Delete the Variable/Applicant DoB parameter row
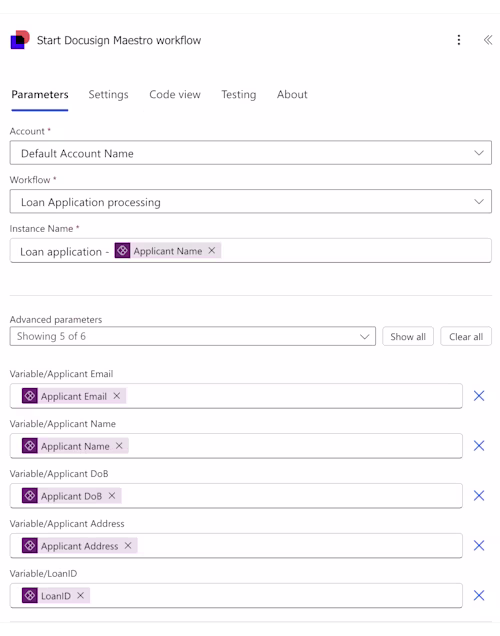Screen dimensions: 500x636 point(479,496)
